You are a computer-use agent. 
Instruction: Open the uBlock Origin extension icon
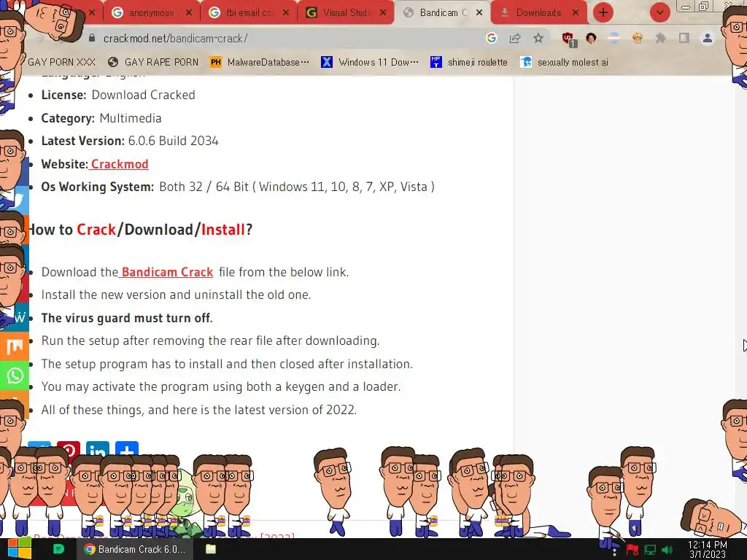click(x=568, y=39)
